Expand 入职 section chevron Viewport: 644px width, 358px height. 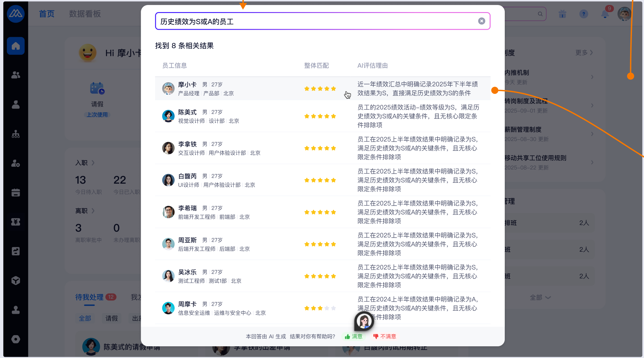pos(93,163)
